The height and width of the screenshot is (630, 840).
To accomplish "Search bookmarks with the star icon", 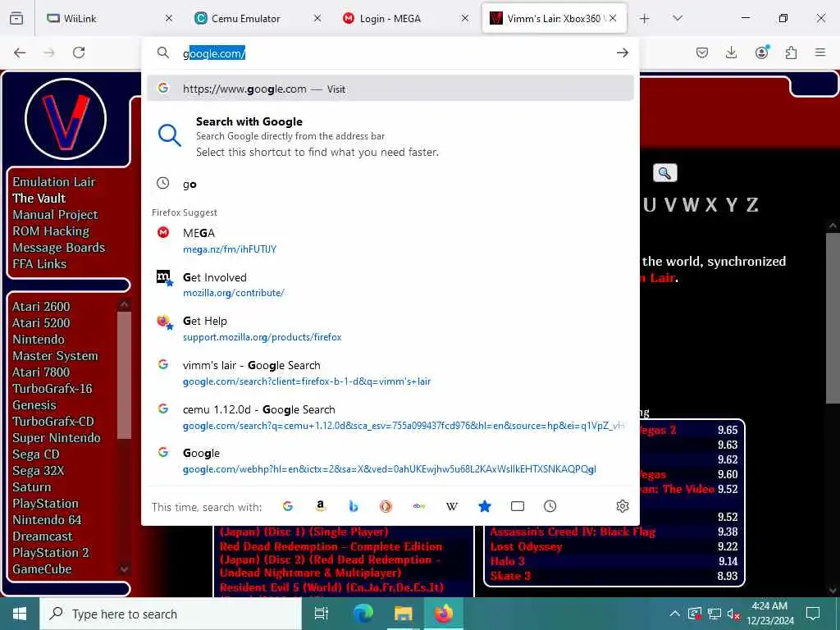I will pos(485,506).
